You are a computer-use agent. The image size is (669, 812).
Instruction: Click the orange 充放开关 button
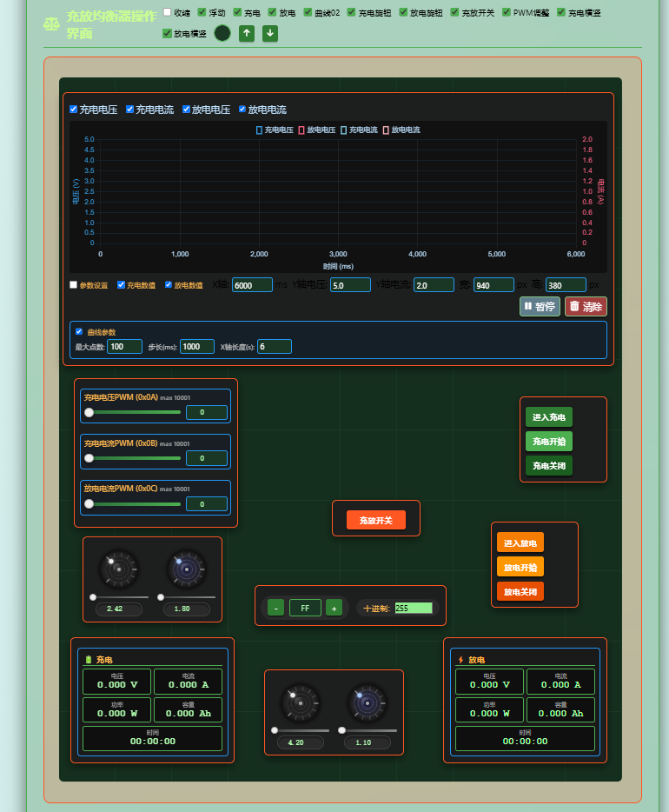[x=376, y=521]
